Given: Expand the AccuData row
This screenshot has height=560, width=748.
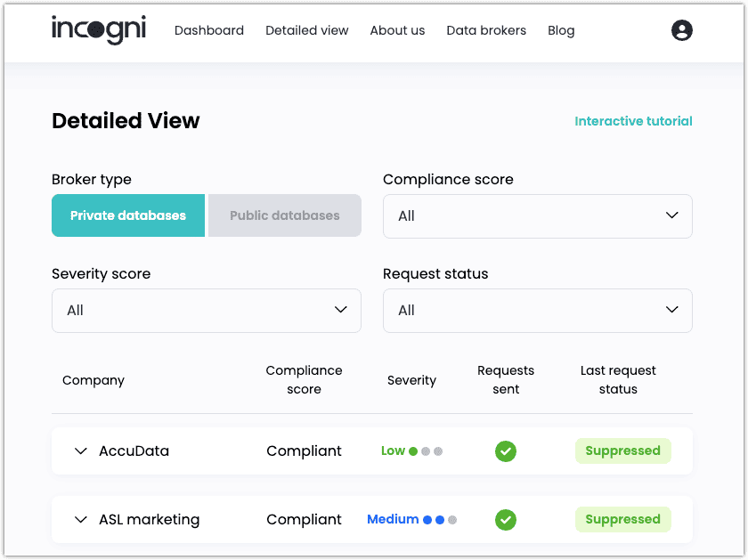Looking at the screenshot, I should tap(81, 451).
